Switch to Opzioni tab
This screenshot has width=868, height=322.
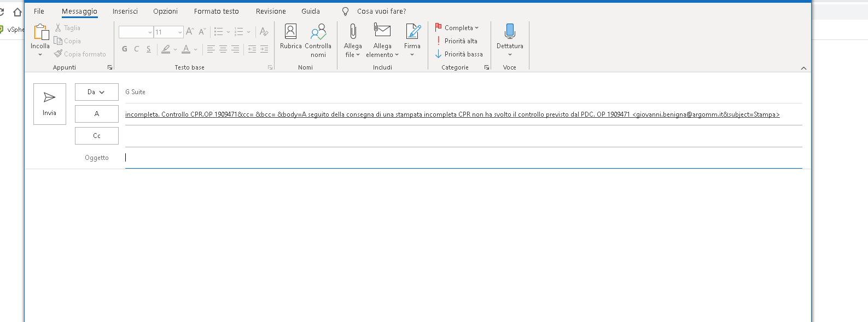click(x=165, y=11)
